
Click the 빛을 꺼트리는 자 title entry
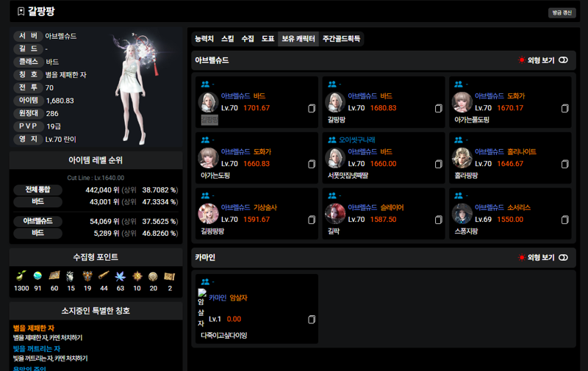(37, 349)
